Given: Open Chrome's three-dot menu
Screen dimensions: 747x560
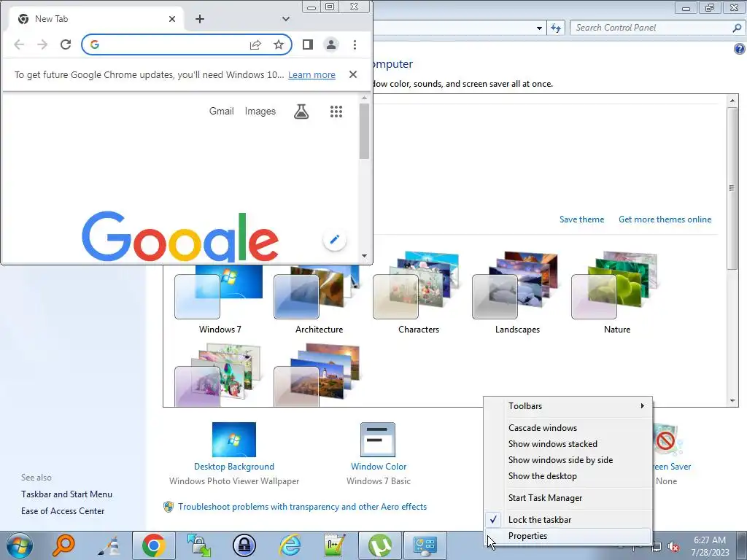Looking at the screenshot, I should tap(355, 44).
